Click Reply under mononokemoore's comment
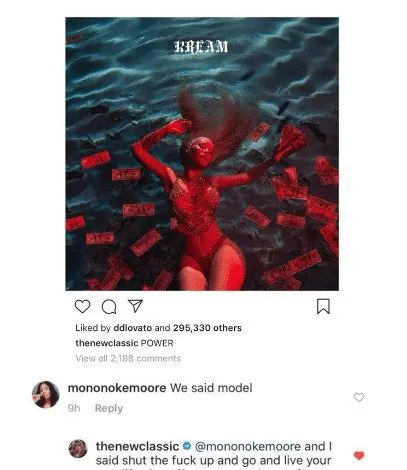Image resolution: width=407 pixels, height=470 pixels. click(109, 408)
